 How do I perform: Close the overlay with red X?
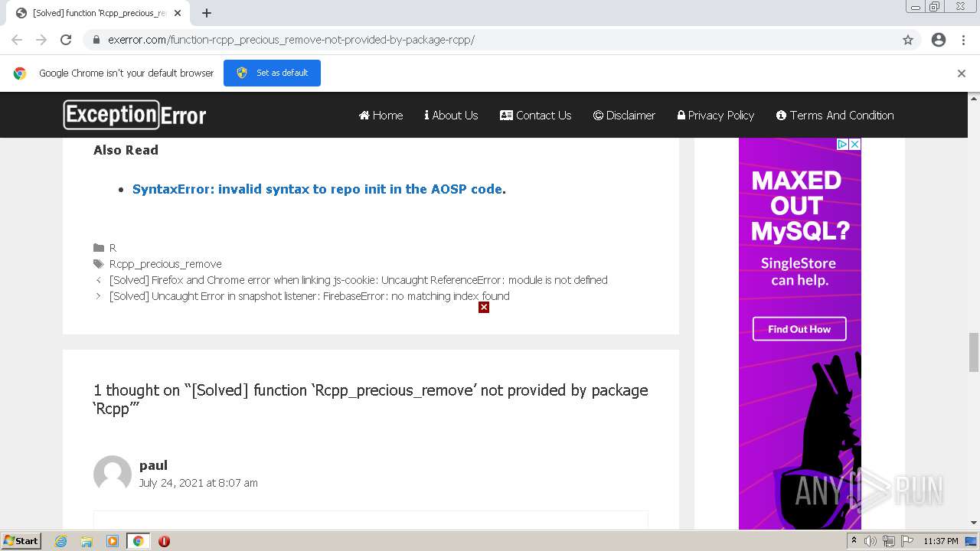484,307
